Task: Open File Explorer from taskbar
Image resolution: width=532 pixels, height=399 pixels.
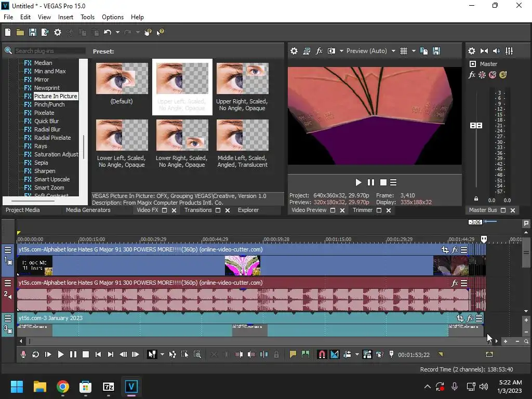Action: tap(40, 387)
